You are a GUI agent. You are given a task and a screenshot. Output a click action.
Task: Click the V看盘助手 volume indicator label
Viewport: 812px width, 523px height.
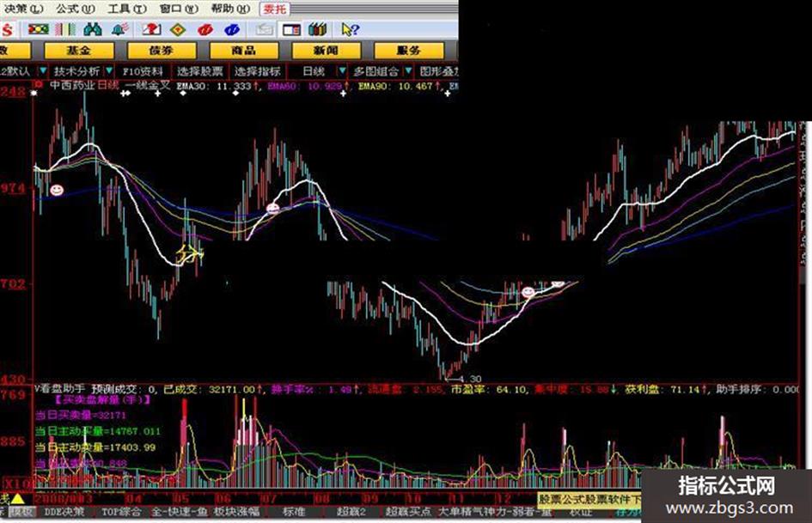coord(59,388)
